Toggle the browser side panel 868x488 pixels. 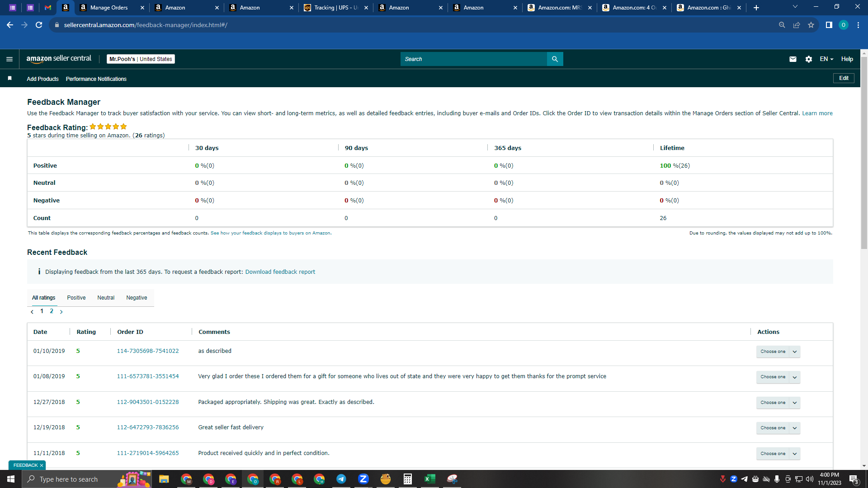[829, 25]
